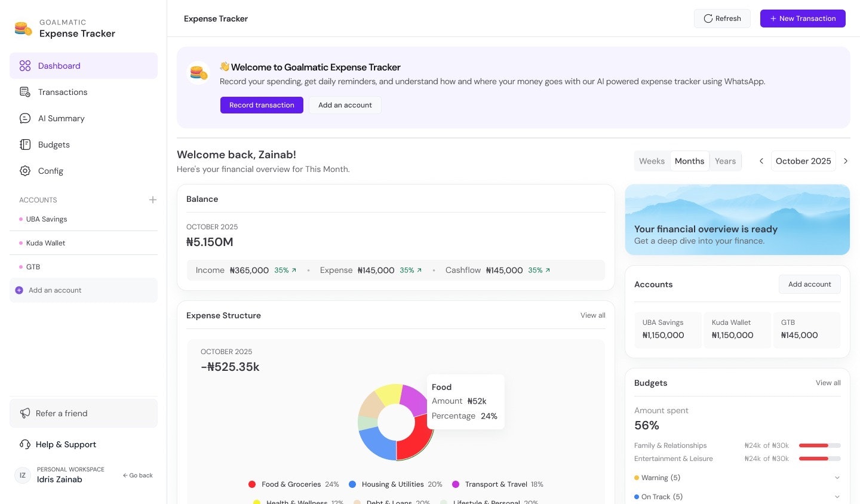Screen dimensions: 860x504
Task: Click the AI Summary chat bubble icon
Action: (x=24, y=118)
